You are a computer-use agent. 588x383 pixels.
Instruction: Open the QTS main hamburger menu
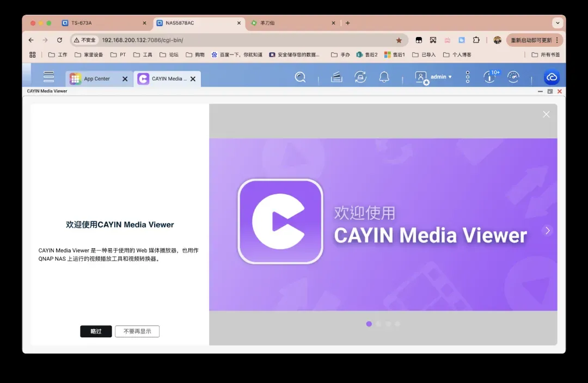tap(49, 77)
